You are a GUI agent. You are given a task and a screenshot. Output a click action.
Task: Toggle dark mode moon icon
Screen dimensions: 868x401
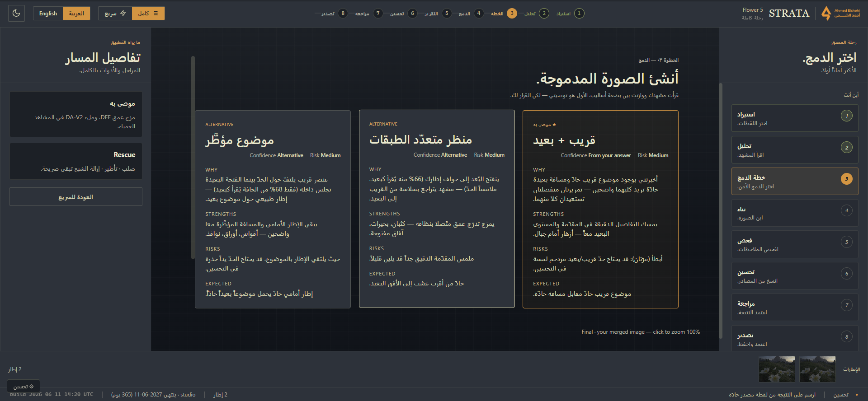click(x=17, y=13)
